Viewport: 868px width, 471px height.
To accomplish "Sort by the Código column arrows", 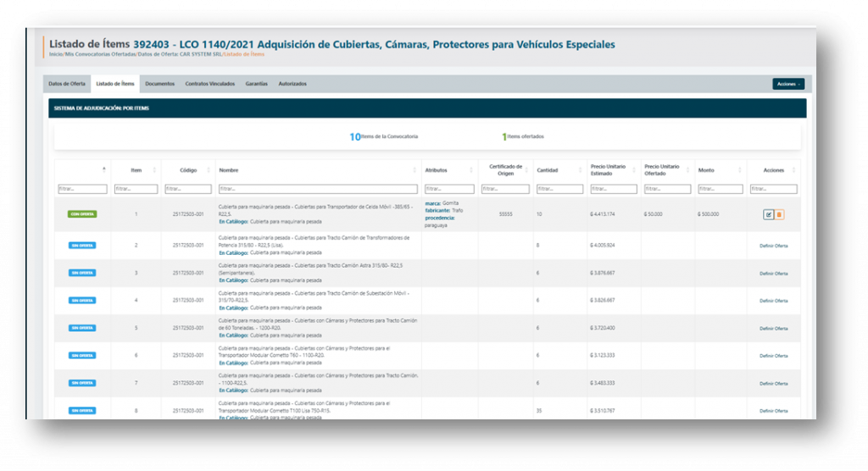I will (207, 170).
